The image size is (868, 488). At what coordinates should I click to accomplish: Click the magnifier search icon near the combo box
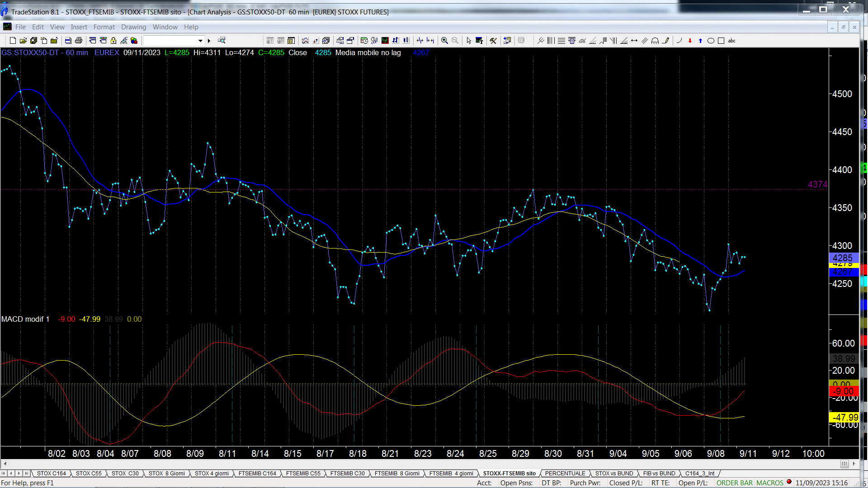pyautogui.click(x=222, y=41)
